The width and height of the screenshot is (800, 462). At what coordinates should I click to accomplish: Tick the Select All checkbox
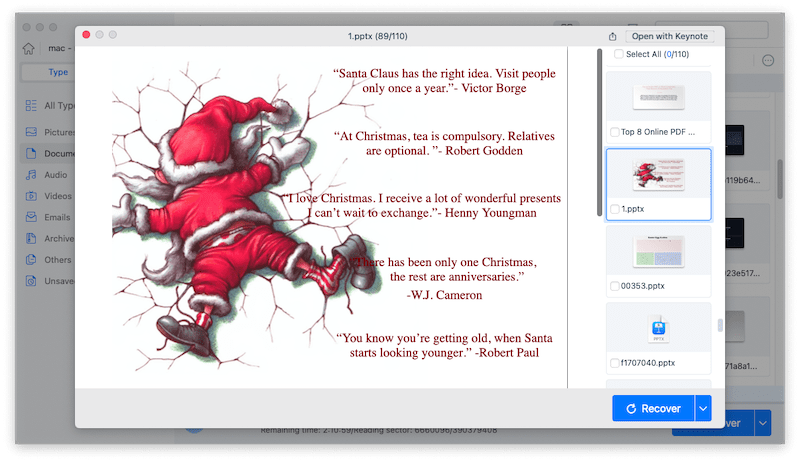click(618, 54)
